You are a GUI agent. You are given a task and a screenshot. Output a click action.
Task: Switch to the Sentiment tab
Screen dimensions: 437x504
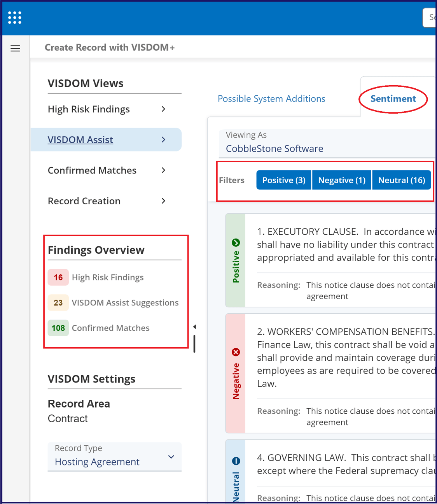coord(393,99)
